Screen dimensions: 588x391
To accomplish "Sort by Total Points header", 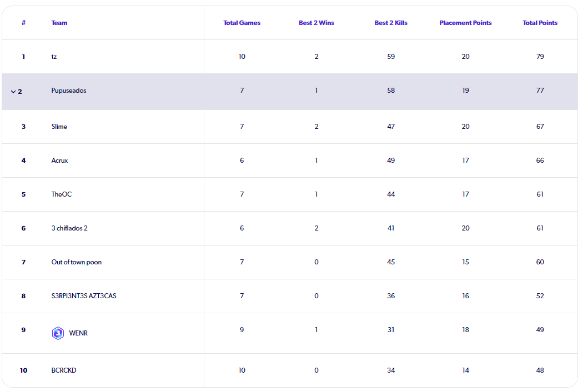I will [540, 23].
